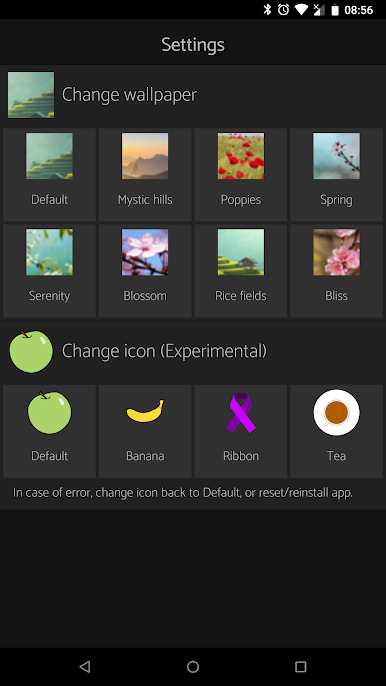This screenshot has width=386, height=686.
Task: Tap the alarm clock status icon
Action: click(x=284, y=10)
